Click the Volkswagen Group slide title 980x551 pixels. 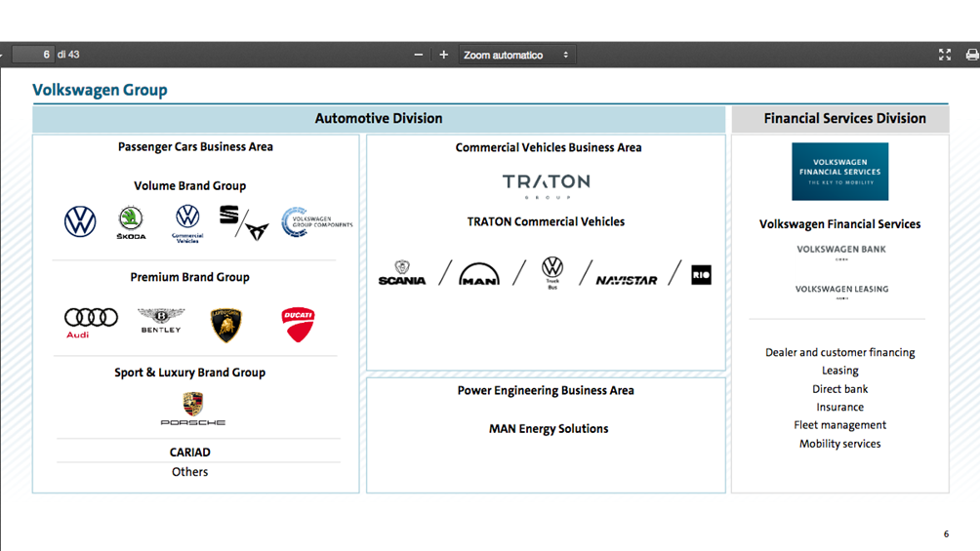100,90
